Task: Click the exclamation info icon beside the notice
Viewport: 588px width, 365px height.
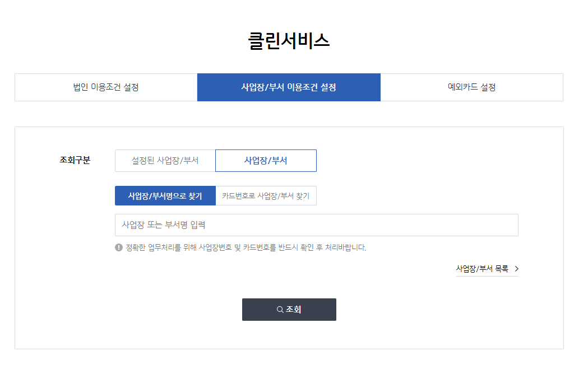Action: [119, 247]
